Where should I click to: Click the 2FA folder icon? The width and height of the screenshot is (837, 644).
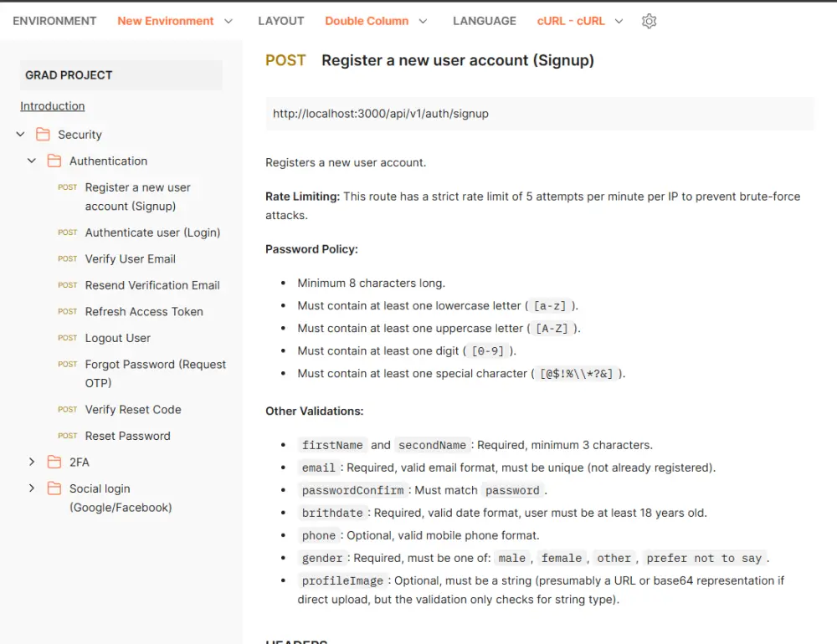pyautogui.click(x=55, y=462)
